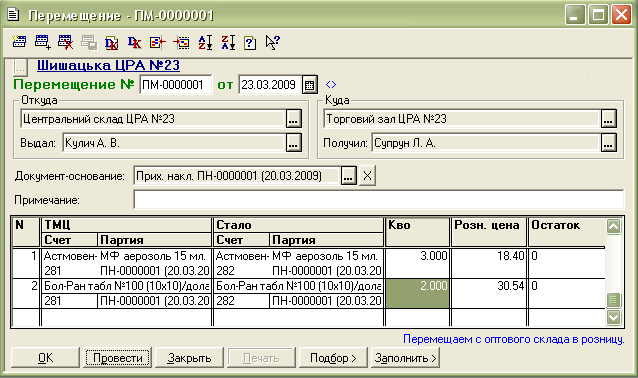The image size is (638, 378).
Task: Open selector for Получил Супрун Л. А.
Action: click(x=609, y=143)
